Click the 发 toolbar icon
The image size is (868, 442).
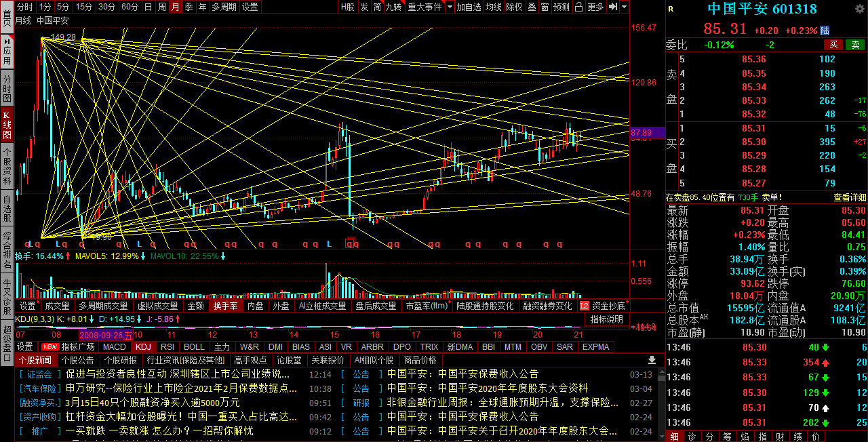click(364, 7)
